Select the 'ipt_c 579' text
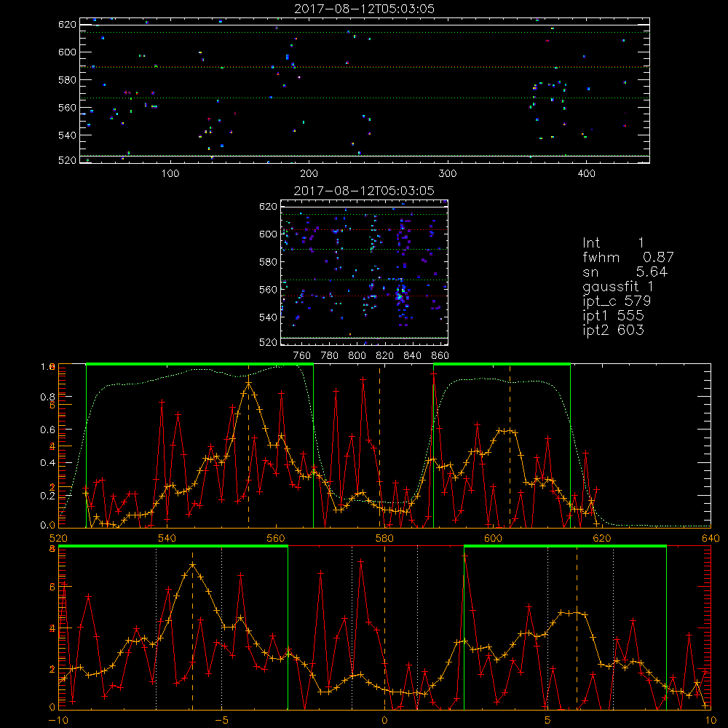Viewport: 728px width, 728px height. [x=617, y=301]
